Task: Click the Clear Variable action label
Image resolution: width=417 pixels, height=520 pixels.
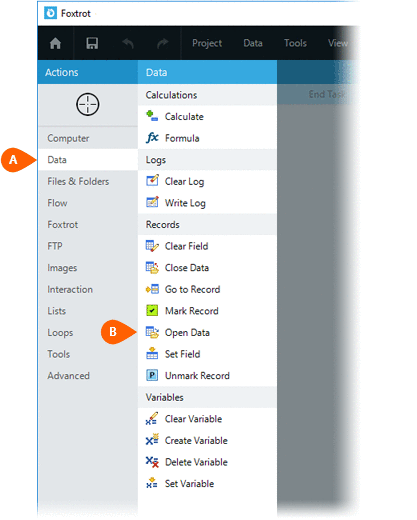Action: (x=193, y=419)
